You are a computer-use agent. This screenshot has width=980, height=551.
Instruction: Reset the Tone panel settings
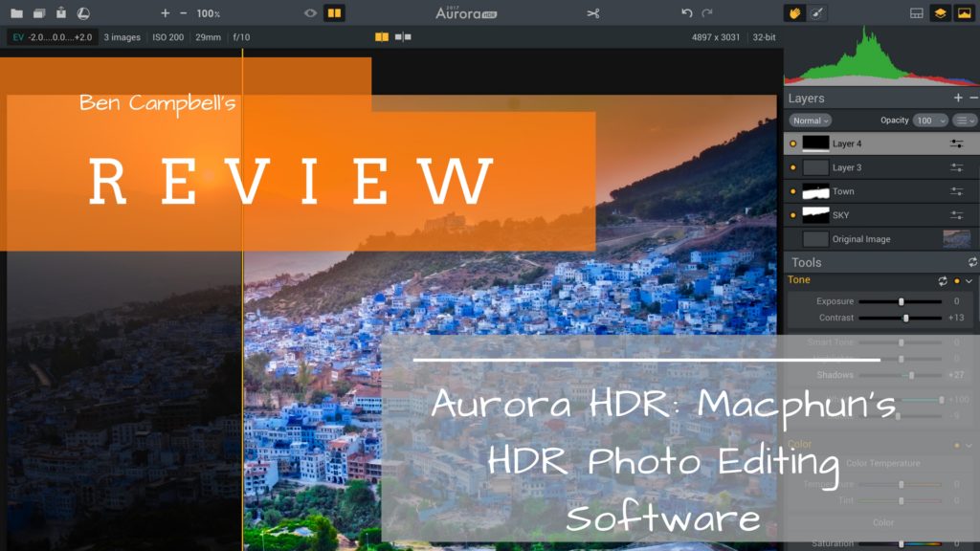943,281
